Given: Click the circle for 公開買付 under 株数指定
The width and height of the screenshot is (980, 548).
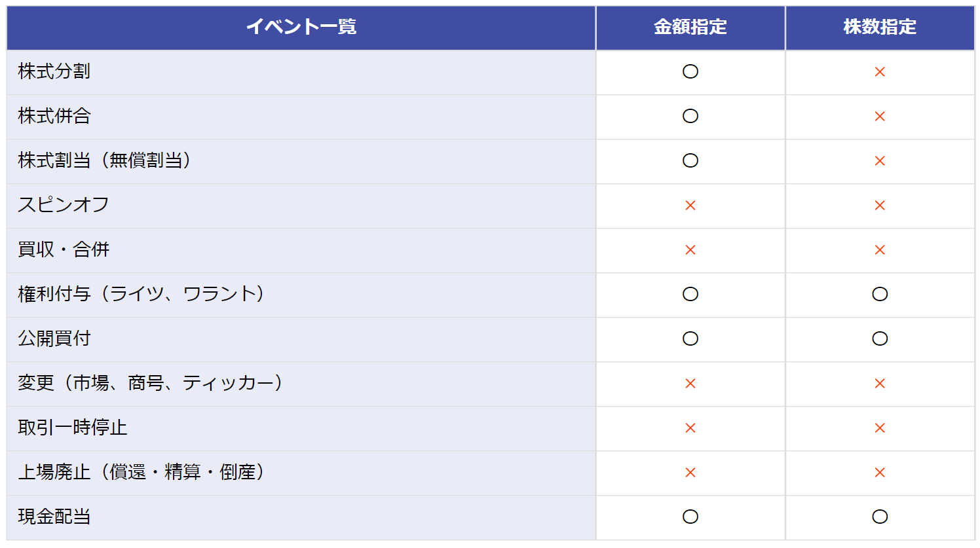Looking at the screenshot, I should 880,338.
